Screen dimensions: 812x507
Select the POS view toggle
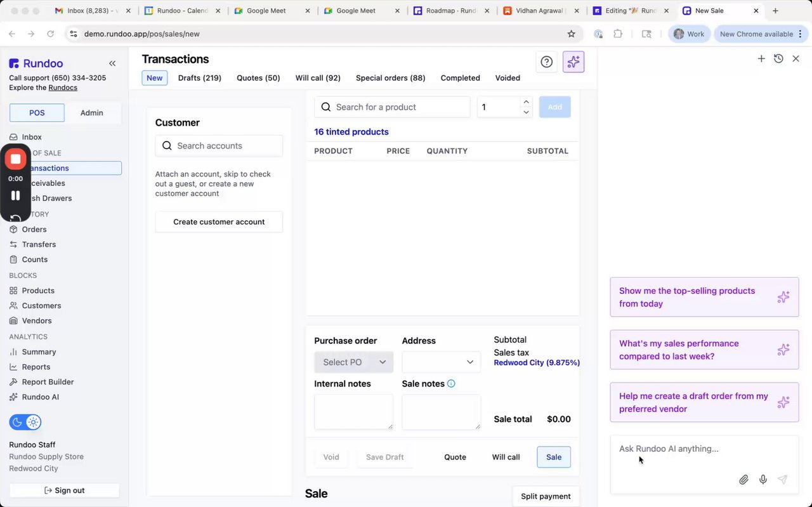(x=37, y=113)
